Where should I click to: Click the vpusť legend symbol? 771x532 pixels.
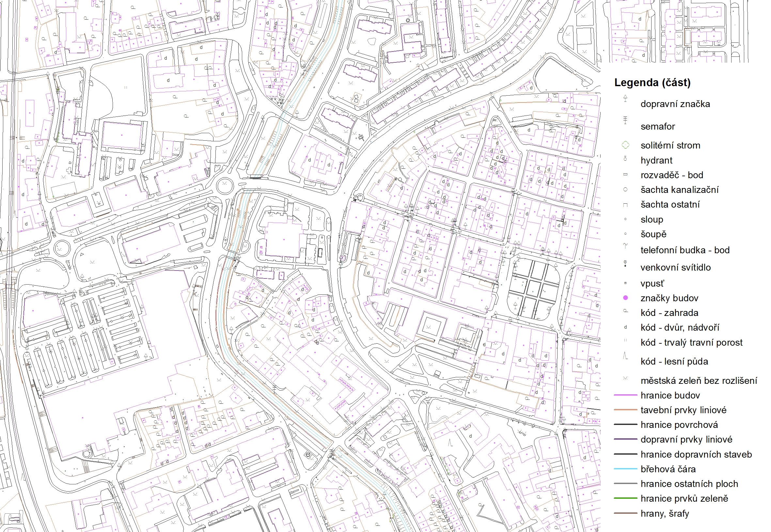click(625, 283)
